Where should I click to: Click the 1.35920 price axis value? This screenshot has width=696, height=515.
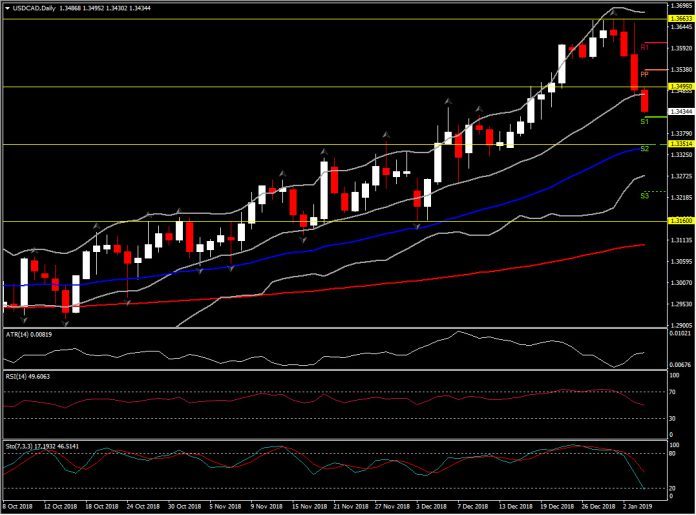(681, 48)
